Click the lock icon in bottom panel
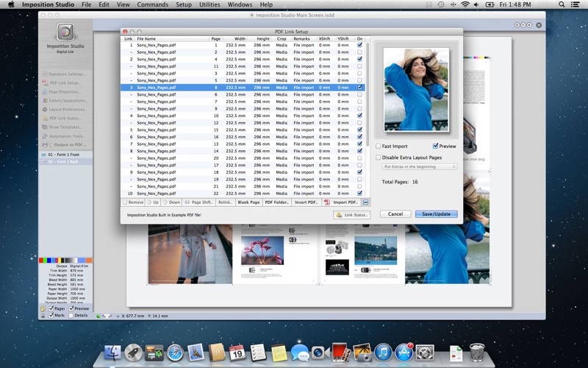Image resolution: width=588 pixels, height=368 pixels. click(x=43, y=315)
